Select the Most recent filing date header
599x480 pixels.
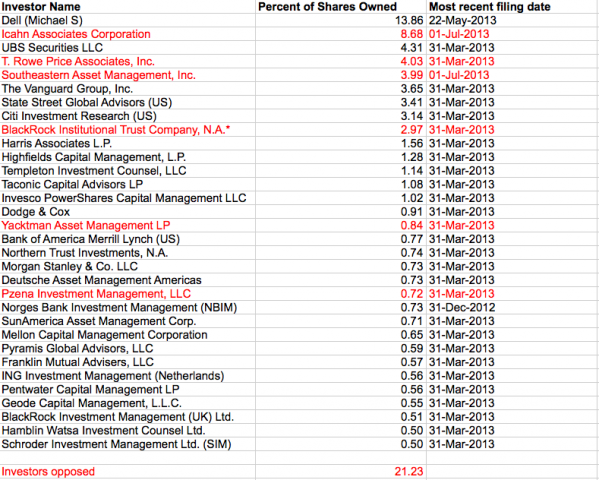click(512, 6)
